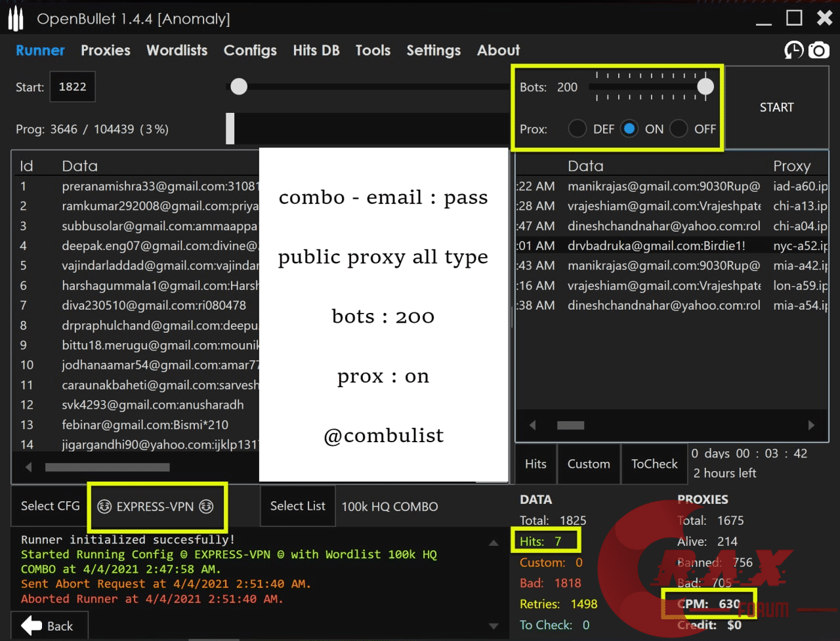The width and height of the screenshot is (840, 641).
Task: Open the Tools tab
Action: [373, 51]
